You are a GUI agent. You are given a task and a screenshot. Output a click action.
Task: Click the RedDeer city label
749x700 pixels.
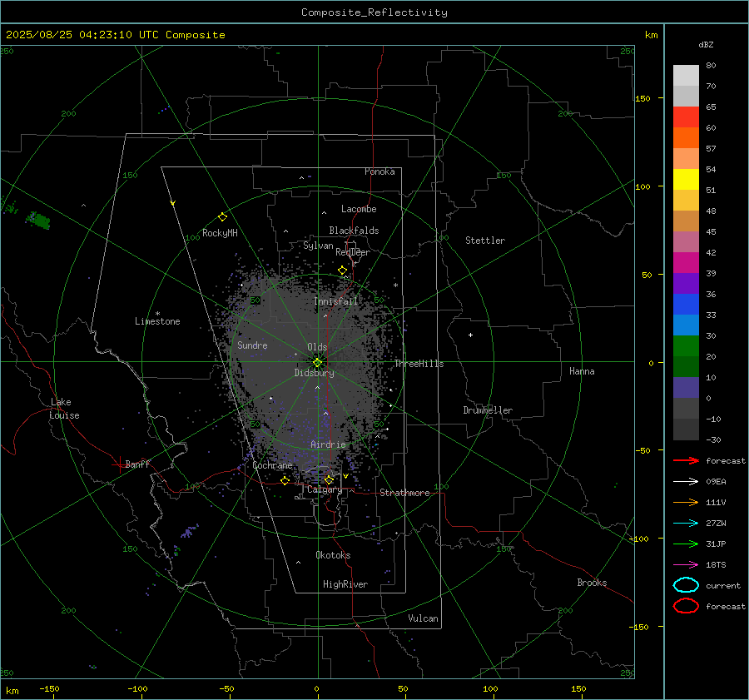point(353,252)
